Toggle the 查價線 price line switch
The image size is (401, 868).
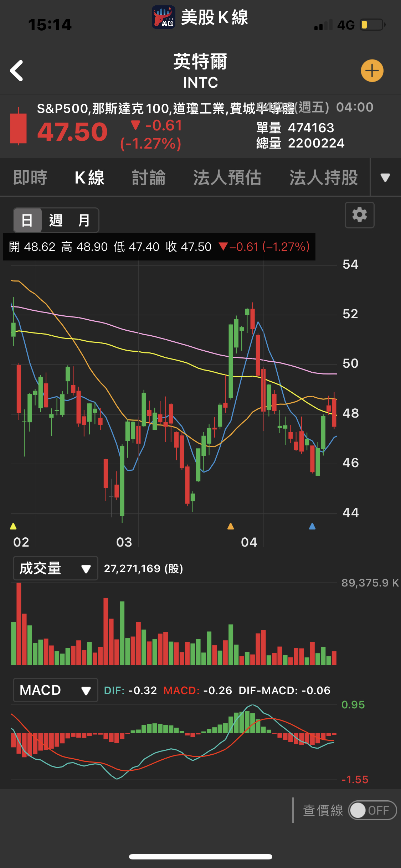372,810
